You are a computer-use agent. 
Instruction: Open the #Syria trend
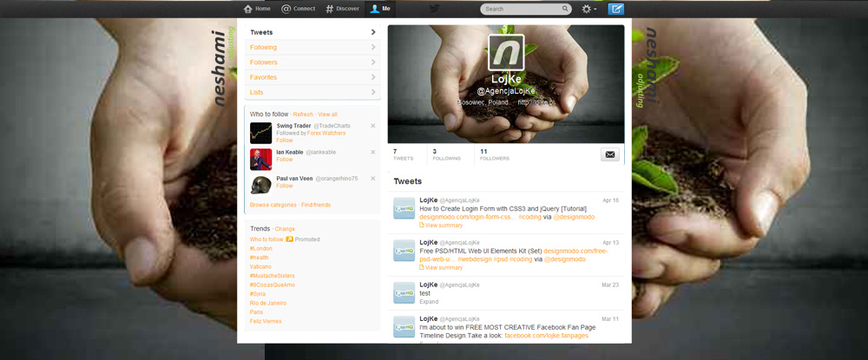tap(258, 294)
